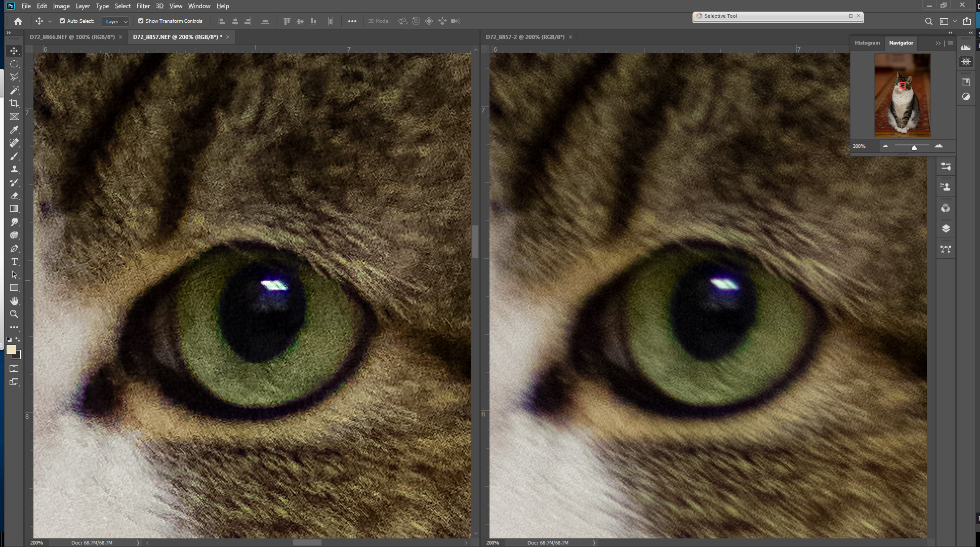Viewport: 980px width, 547px height.
Task: Toggle the Auto-Select checkbox
Action: (x=62, y=21)
